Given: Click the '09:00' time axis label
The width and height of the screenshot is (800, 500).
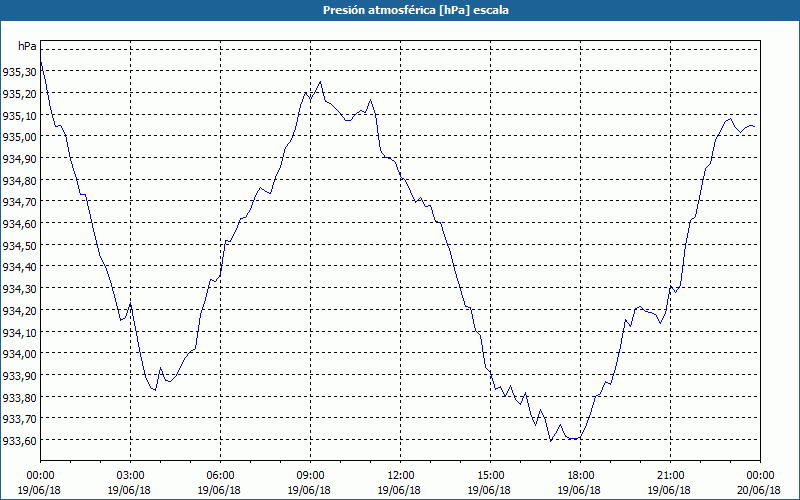Looking at the screenshot, I should coord(310,476).
